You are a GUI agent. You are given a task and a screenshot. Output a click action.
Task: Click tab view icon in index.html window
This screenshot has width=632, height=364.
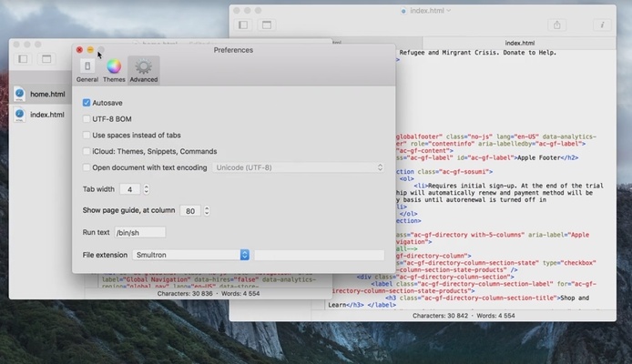pos(267,25)
